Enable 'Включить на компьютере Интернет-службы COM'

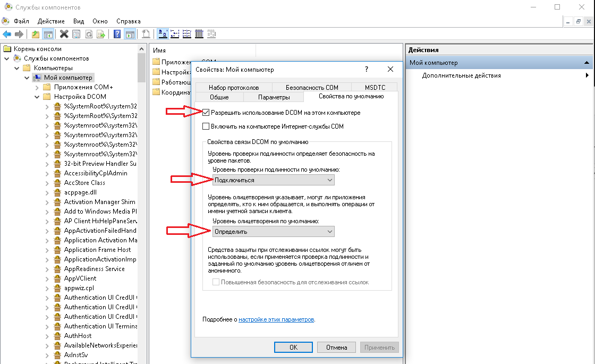[206, 126]
